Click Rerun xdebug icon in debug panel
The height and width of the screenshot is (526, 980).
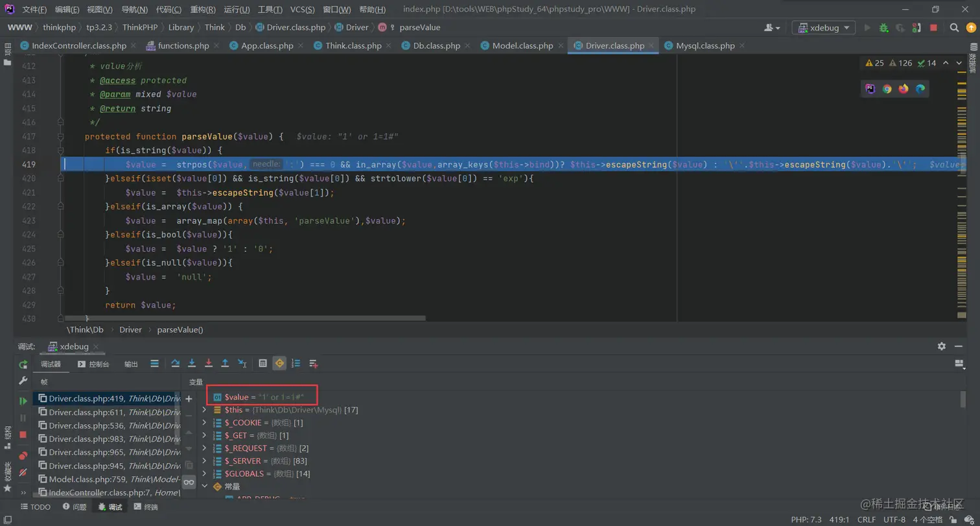point(23,364)
